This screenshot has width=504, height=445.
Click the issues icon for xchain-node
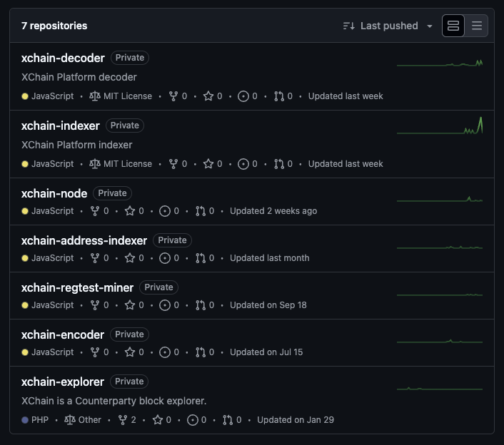(x=165, y=211)
